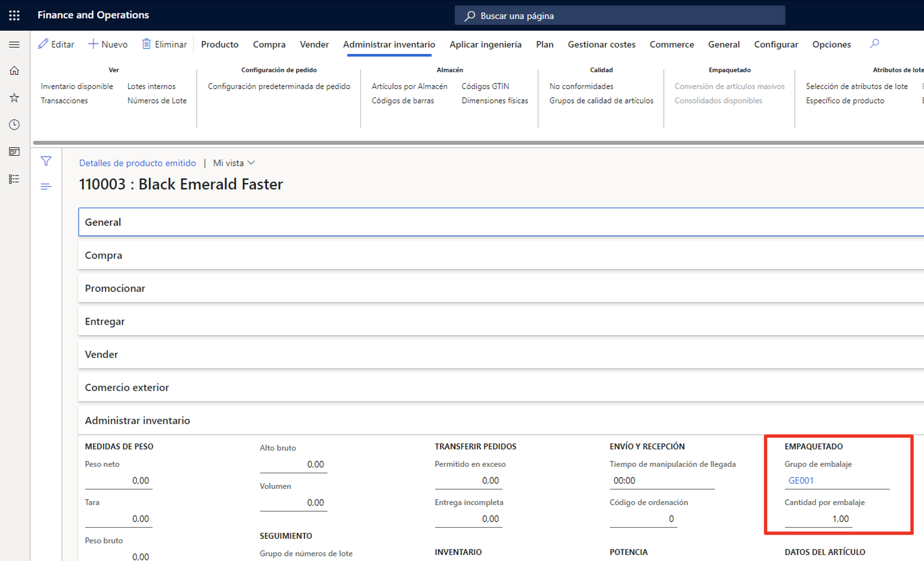The image size is (924, 561).
Task: Expand the Entregar fast tab
Action: pyautogui.click(x=501, y=321)
